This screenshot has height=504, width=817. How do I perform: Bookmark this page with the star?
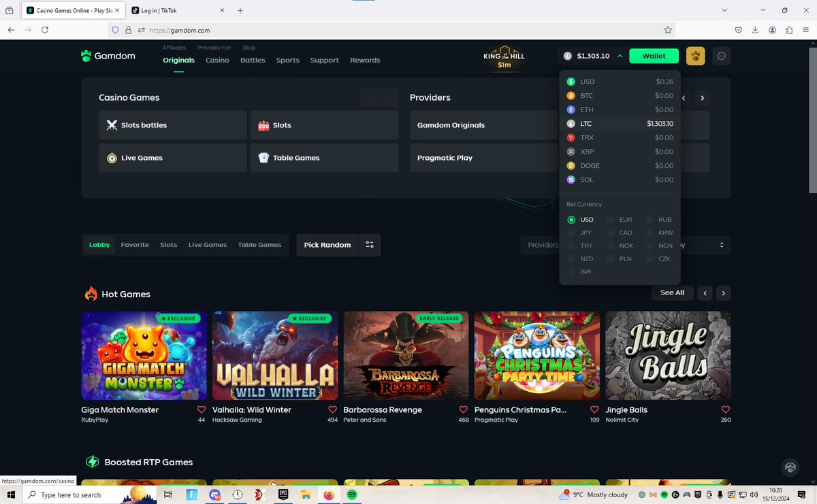668,30
